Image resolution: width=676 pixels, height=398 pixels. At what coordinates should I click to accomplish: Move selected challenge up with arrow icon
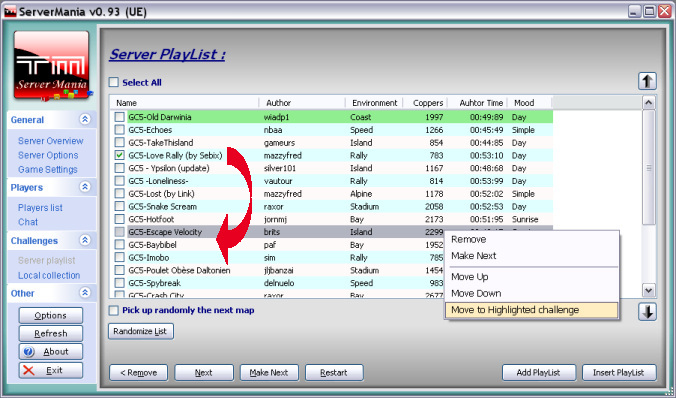pos(647,81)
